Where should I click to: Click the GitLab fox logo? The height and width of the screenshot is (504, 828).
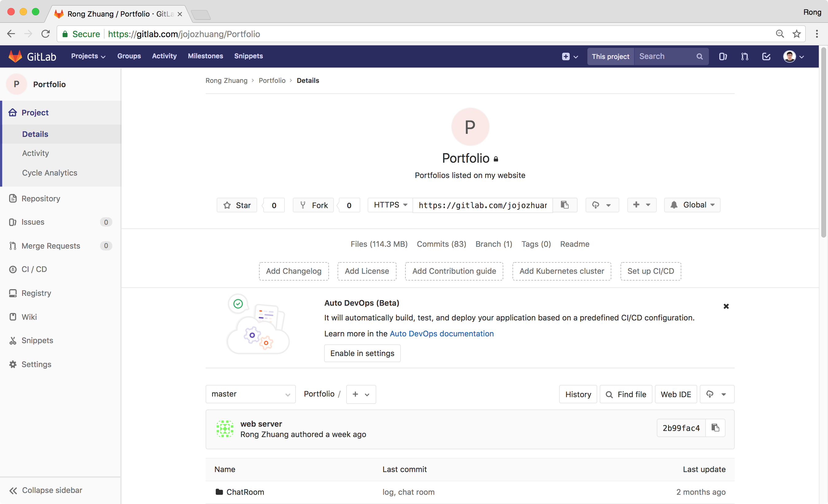(15, 56)
